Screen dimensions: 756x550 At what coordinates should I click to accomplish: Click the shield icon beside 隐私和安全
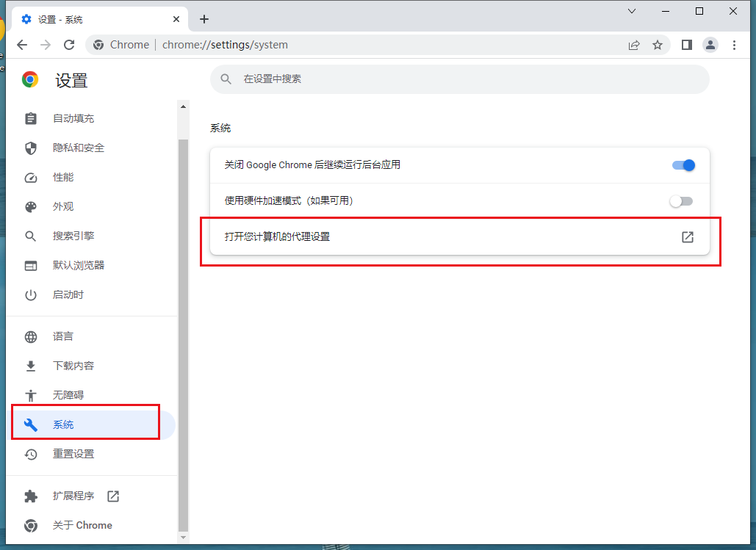coord(31,148)
